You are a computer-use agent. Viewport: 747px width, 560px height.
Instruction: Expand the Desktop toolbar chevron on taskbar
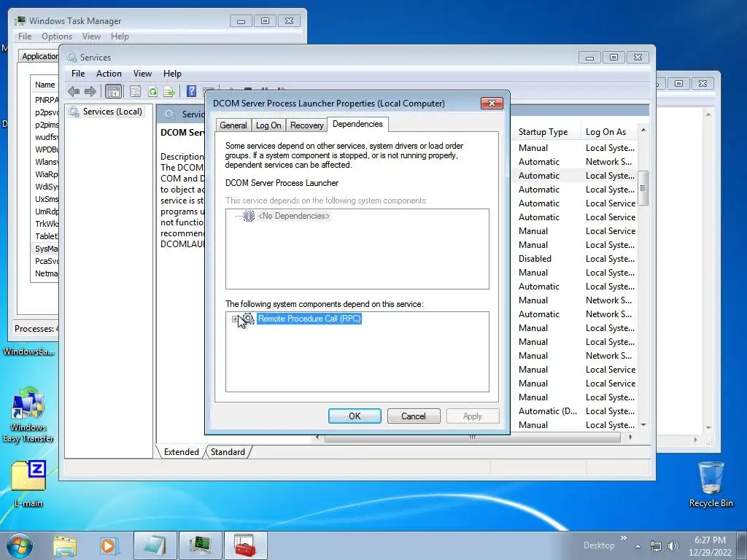[623, 538]
